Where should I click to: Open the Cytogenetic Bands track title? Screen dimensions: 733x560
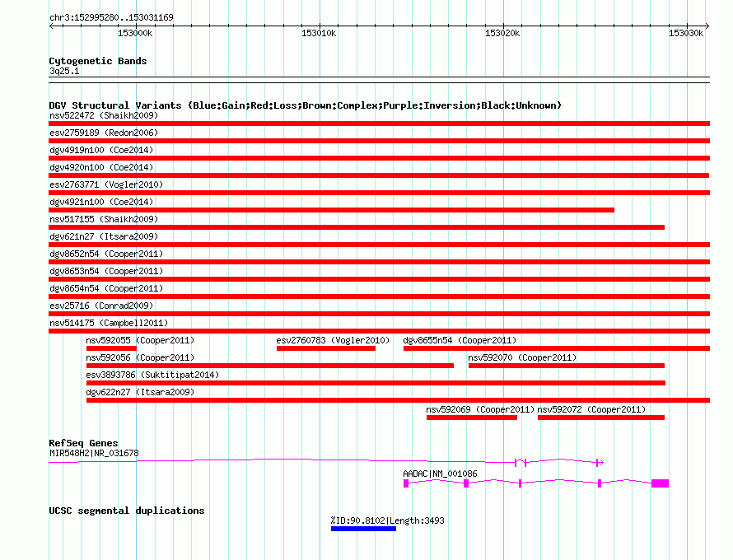[x=98, y=61]
